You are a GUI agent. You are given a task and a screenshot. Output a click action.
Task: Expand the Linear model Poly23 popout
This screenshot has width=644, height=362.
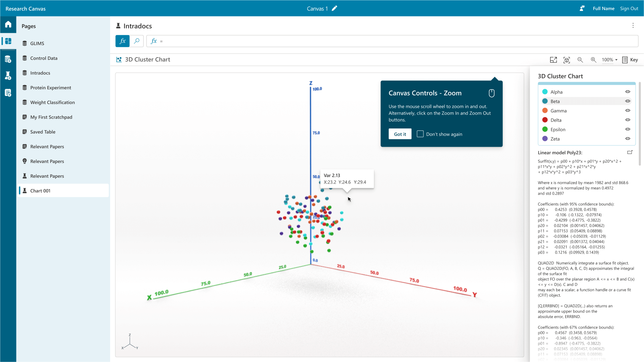[630, 152]
